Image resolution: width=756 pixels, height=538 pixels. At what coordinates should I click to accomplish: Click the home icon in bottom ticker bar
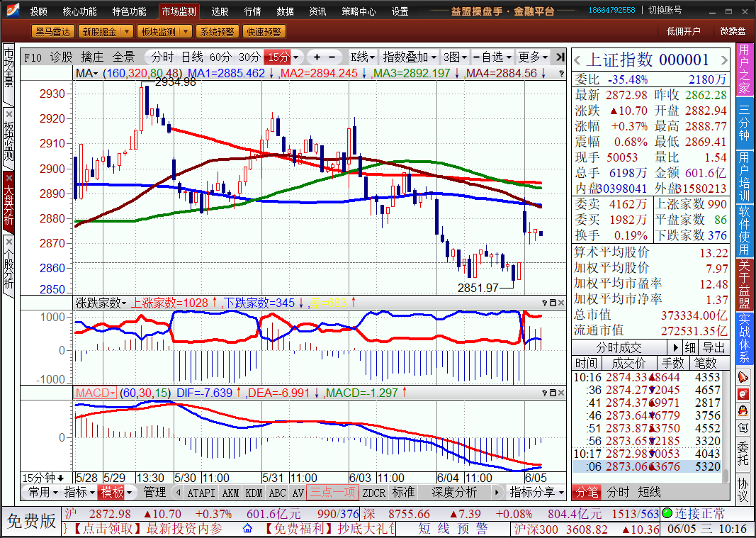247,529
